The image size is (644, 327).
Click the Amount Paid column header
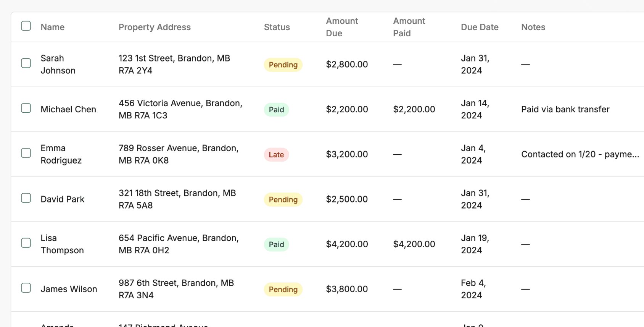(x=409, y=27)
